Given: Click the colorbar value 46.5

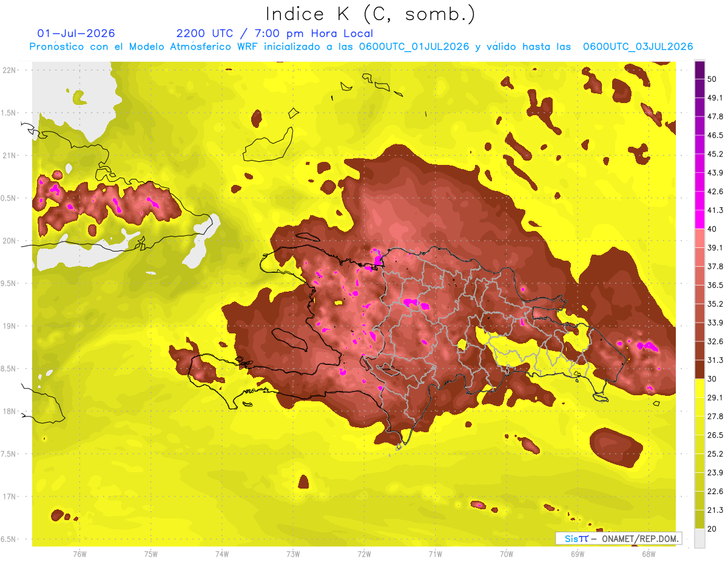Looking at the screenshot, I should pos(715,135).
